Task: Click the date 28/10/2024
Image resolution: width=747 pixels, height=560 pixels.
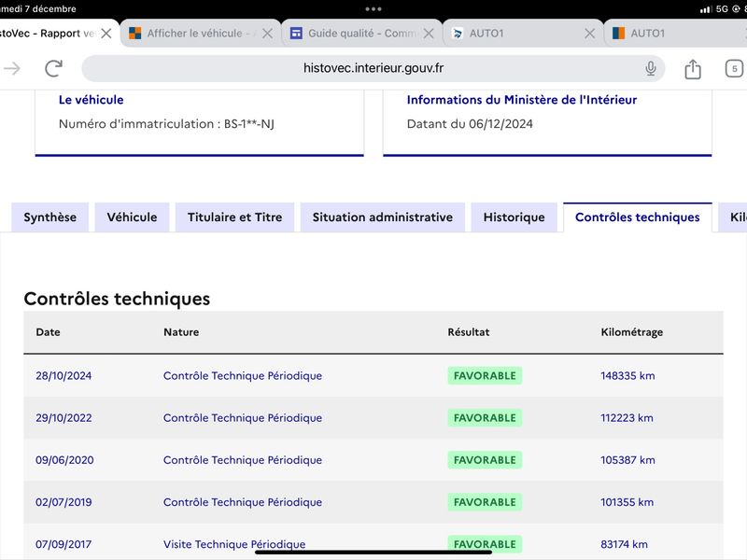Action: (63, 376)
